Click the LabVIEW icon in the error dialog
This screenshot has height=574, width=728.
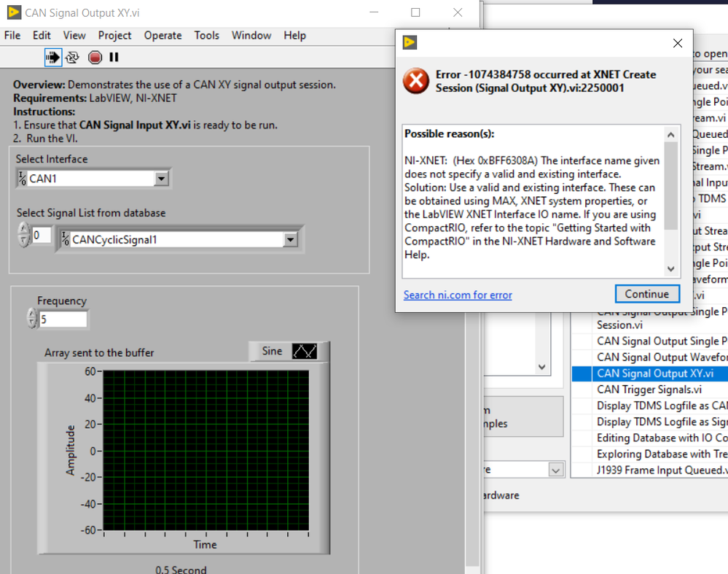pyautogui.click(x=410, y=42)
